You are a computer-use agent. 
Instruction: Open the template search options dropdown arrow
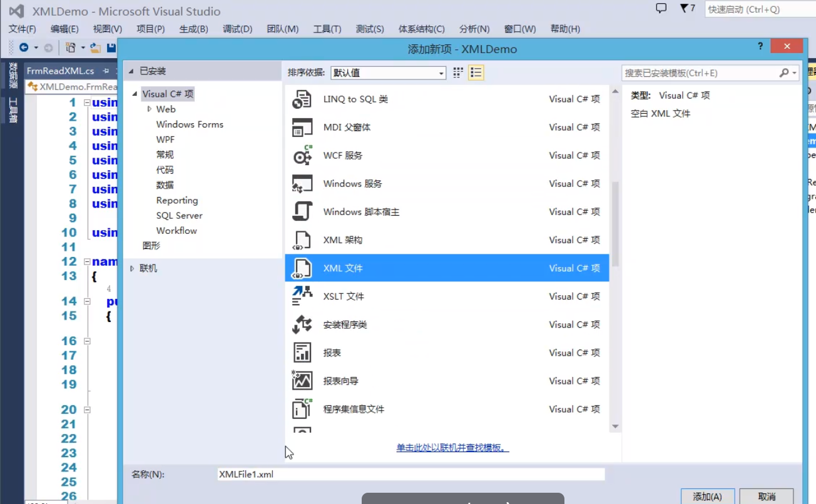[x=795, y=73]
